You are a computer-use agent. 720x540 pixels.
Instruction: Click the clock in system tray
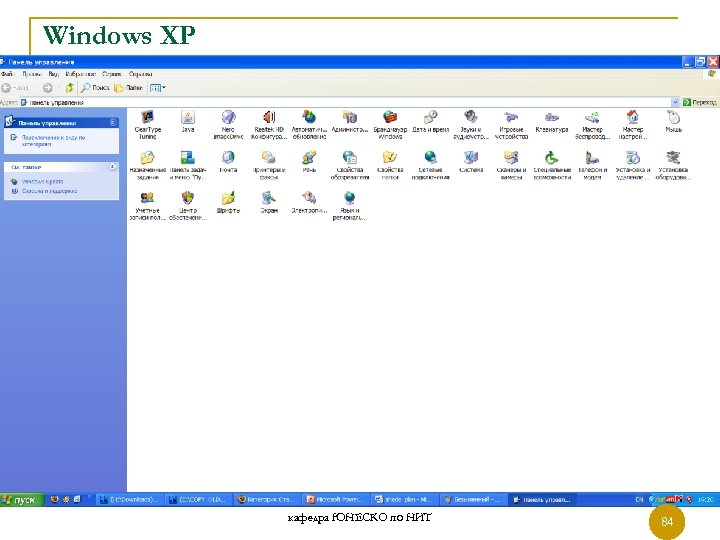coord(706,500)
